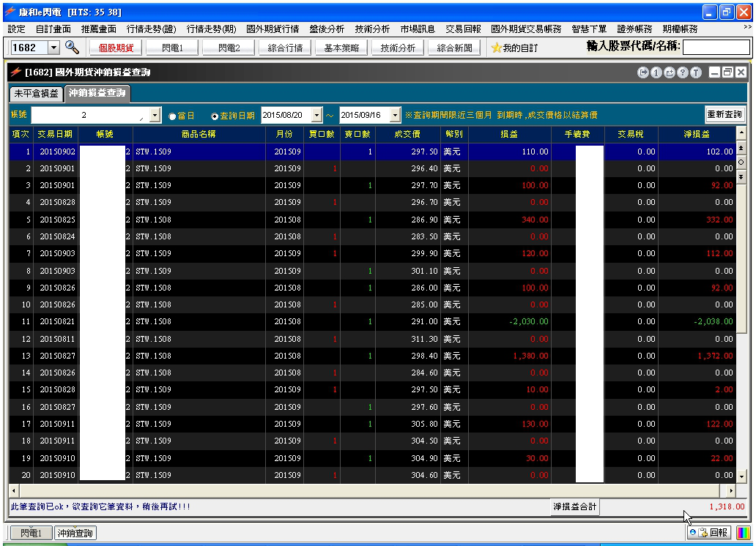Click the 基本策略 toolbar button
Screen dimensions: 756x546
(341, 48)
